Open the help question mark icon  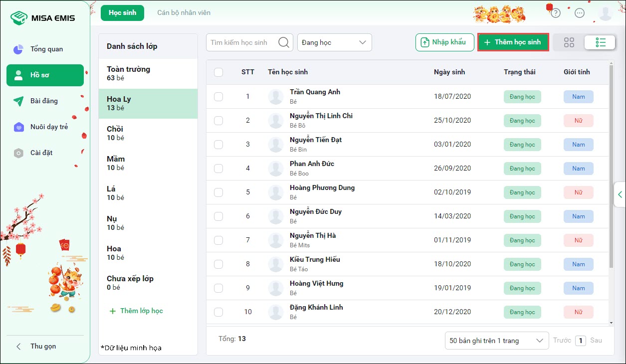click(x=556, y=13)
